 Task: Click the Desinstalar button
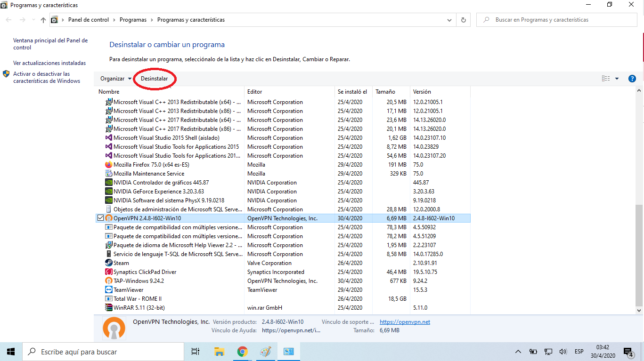point(155,79)
